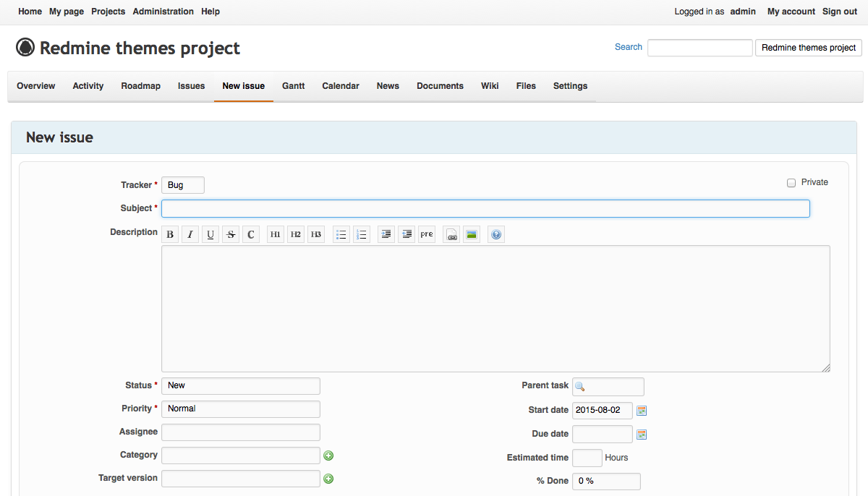The width and height of the screenshot is (868, 496).
Task: Insert Heading 1 via H1 button
Action: [x=276, y=234]
